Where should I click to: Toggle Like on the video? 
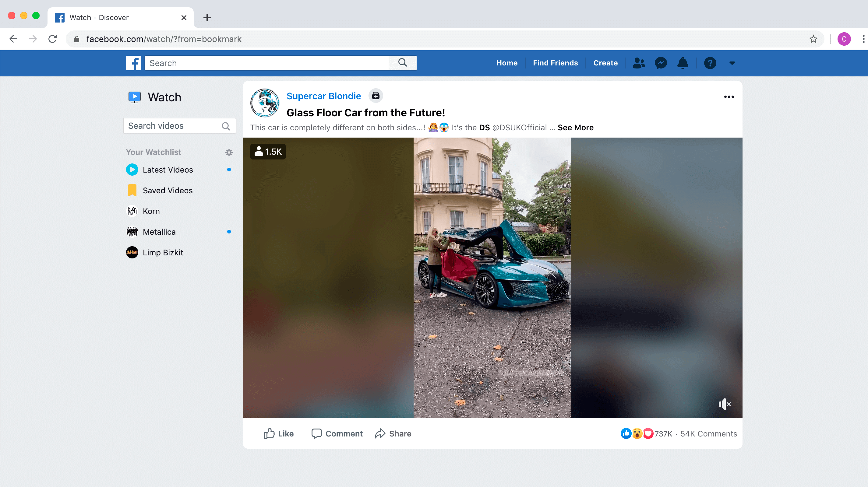click(x=278, y=434)
